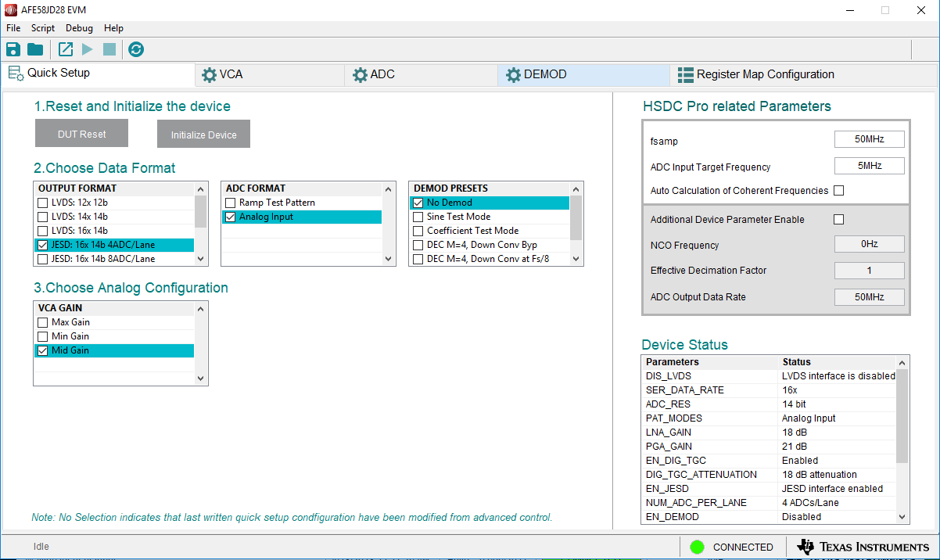Check Ramp Test Pattern ADC format
This screenshot has height=560, width=940.
230,203
